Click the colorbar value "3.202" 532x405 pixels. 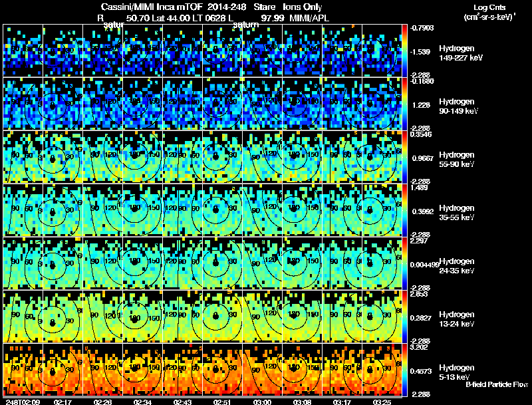[x=419, y=347]
